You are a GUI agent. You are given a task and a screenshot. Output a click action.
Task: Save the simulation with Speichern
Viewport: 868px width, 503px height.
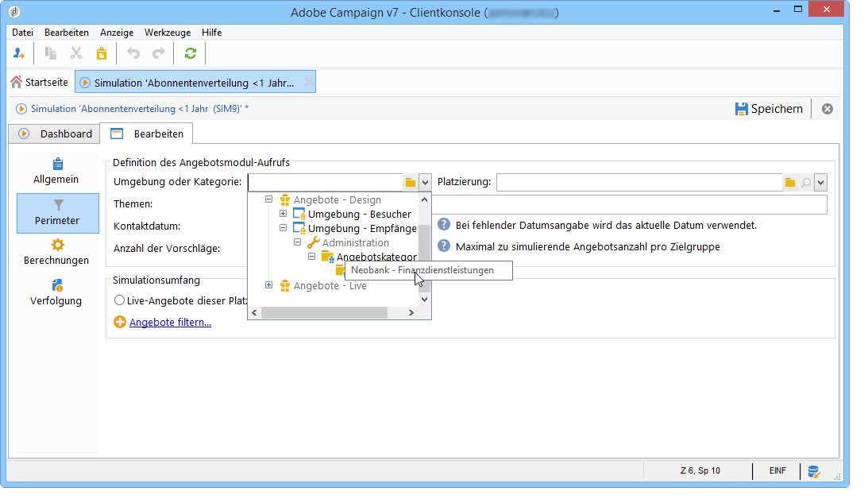(x=769, y=109)
